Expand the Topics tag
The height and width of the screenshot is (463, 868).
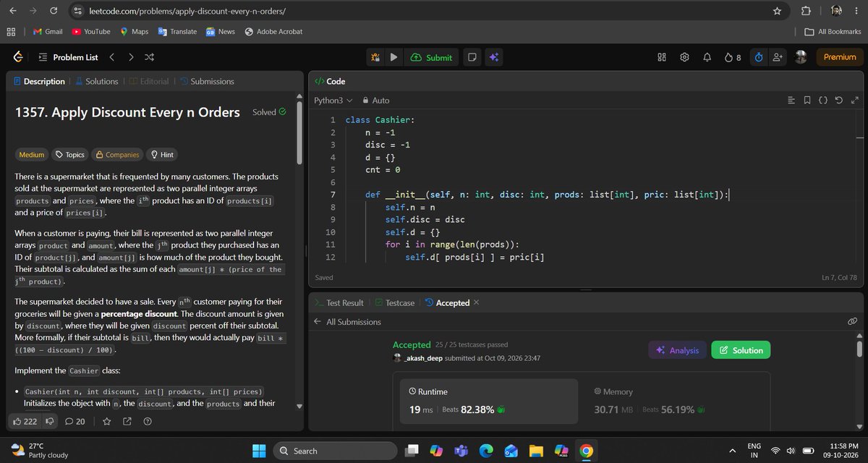click(69, 155)
